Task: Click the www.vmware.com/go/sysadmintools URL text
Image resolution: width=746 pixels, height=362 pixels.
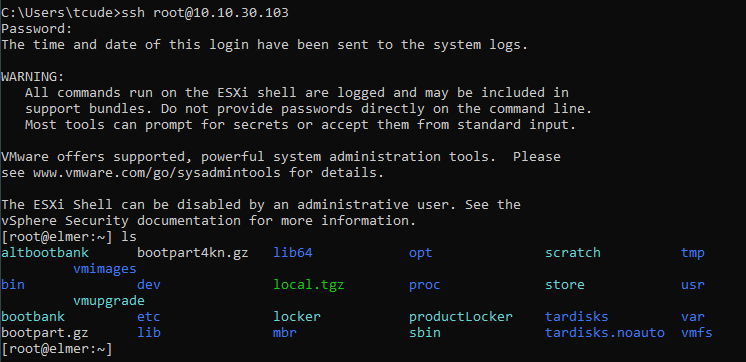Action: (x=157, y=173)
